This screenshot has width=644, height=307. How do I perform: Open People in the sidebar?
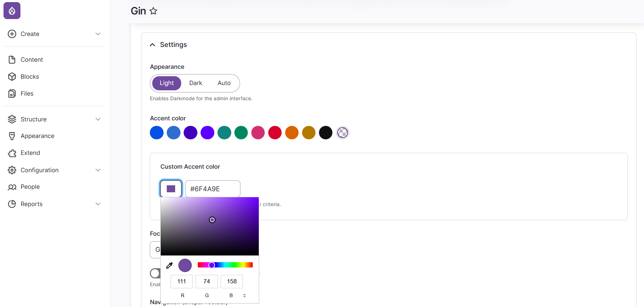coord(30,187)
